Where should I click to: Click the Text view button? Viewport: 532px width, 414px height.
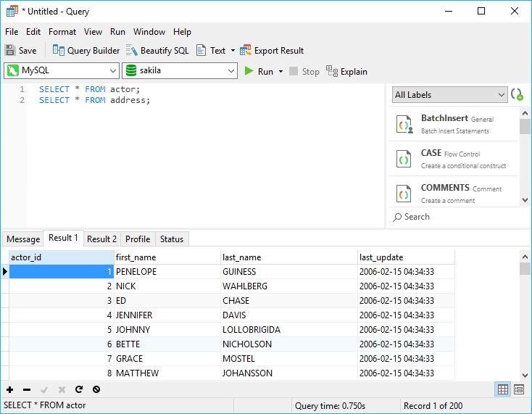211,51
